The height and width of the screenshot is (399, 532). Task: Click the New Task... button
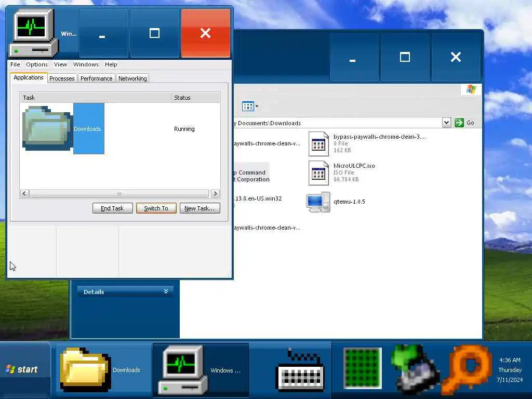[x=200, y=208]
